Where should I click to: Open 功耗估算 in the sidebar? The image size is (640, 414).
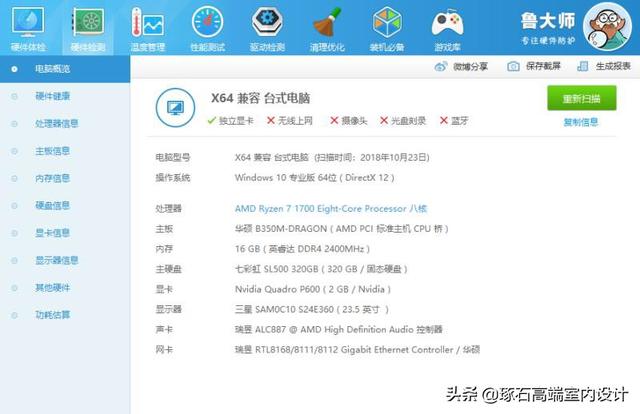point(52,314)
